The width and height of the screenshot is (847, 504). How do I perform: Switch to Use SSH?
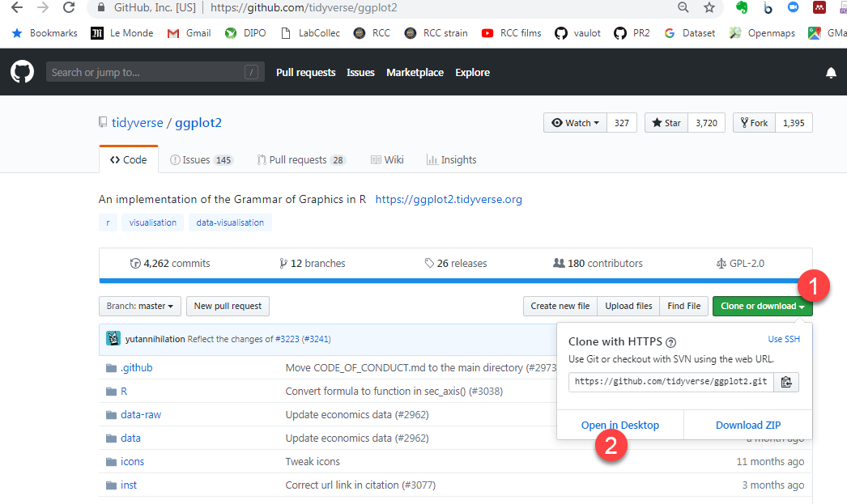(784, 339)
